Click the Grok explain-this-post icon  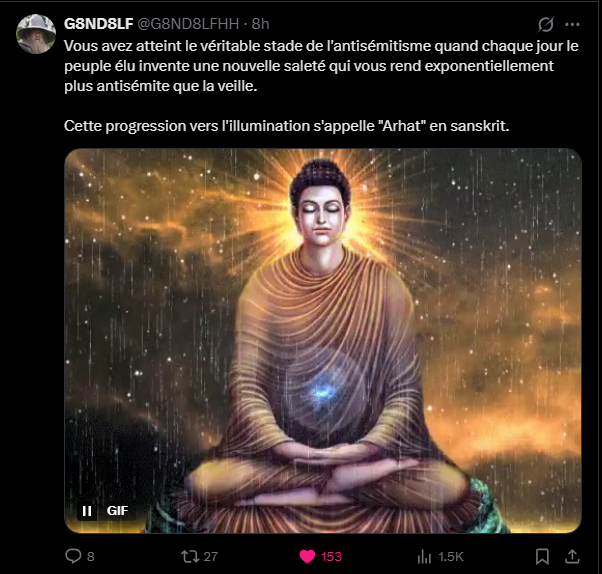[x=546, y=24]
